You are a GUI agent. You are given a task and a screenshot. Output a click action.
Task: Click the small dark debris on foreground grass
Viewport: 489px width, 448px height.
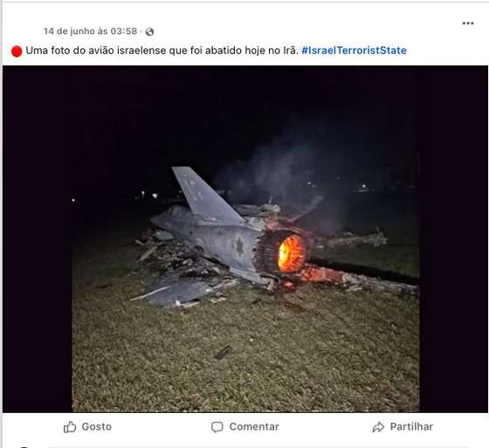pyautogui.click(x=224, y=353)
